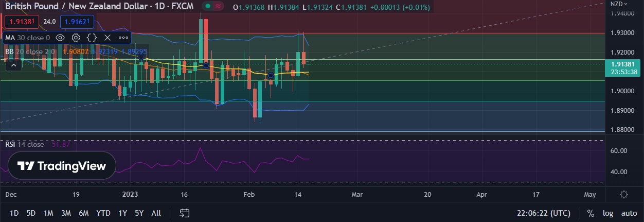The height and width of the screenshot is (222, 644).
Task: Open MA source code braces icon
Action: tap(92, 38)
